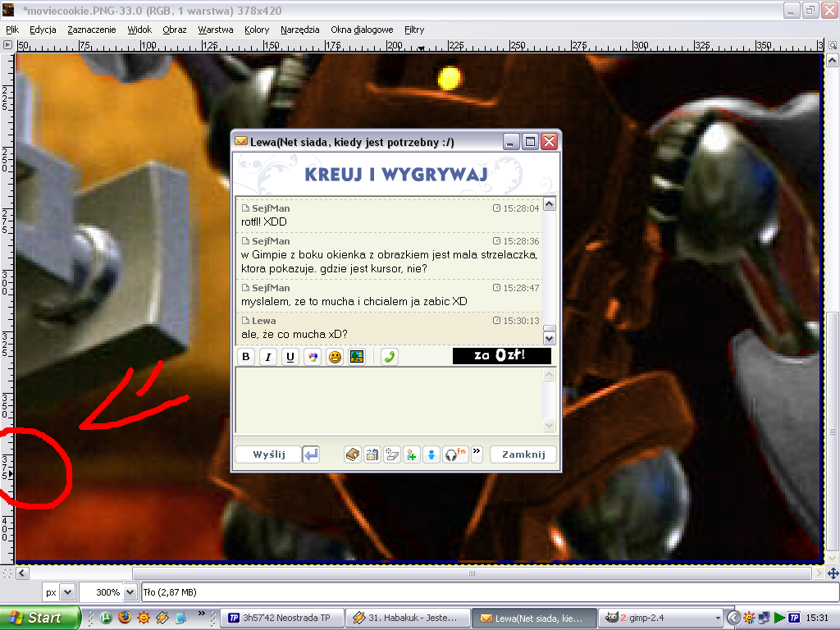Image resolution: width=840 pixels, height=630 pixels.
Task: Click the 'za 0zł!' advertisement banner
Action: pyautogui.click(x=501, y=356)
